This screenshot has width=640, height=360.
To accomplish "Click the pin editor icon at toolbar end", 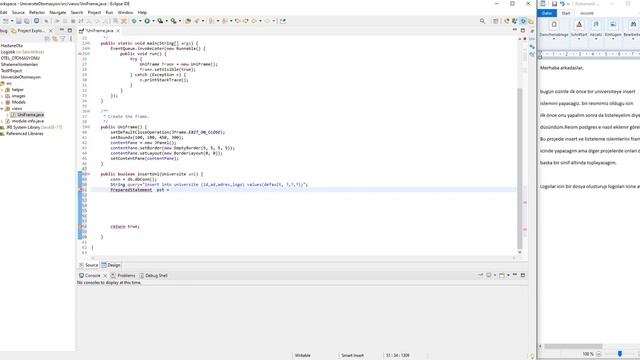I will tap(283, 21).
